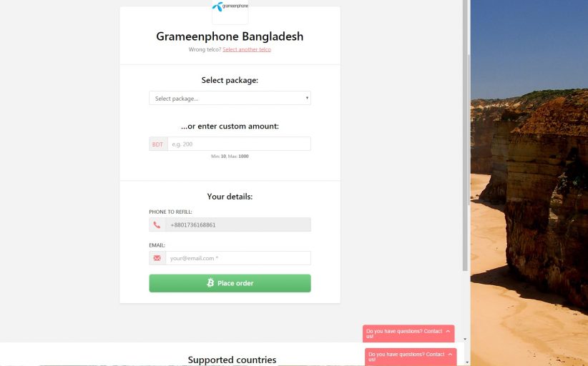This screenshot has height=366, width=588.
Task: Click the page's vertical scrollbar thumb
Action: point(466,143)
